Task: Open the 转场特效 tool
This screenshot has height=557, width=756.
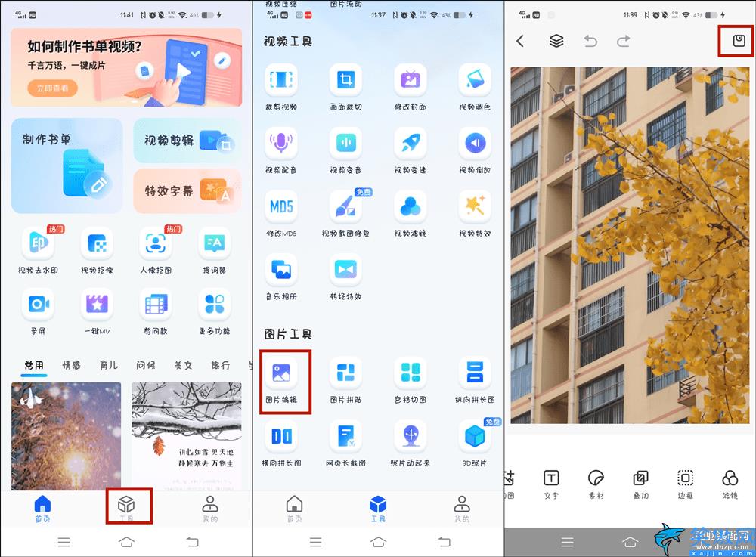Action: click(x=345, y=277)
